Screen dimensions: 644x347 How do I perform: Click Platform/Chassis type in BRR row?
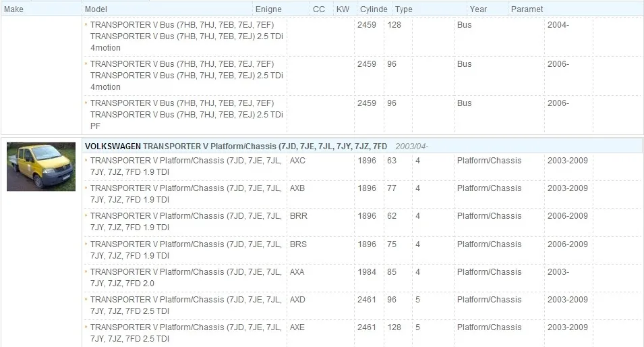(x=489, y=216)
